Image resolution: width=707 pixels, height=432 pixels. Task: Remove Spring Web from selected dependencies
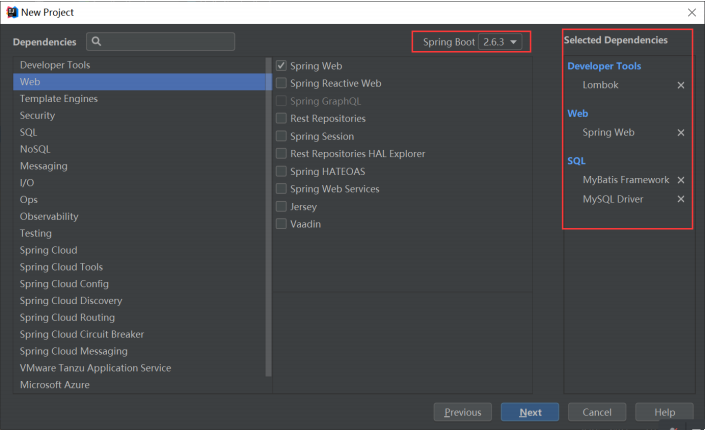pos(681,133)
